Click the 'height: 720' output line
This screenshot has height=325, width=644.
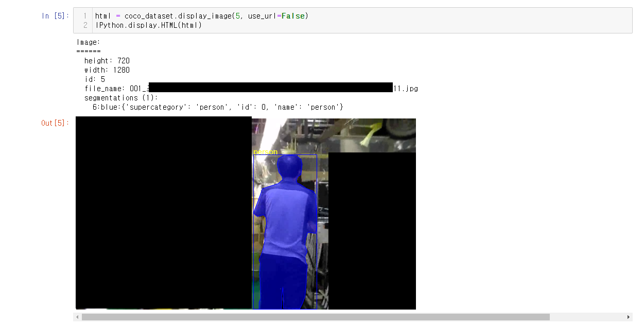click(107, 61)
